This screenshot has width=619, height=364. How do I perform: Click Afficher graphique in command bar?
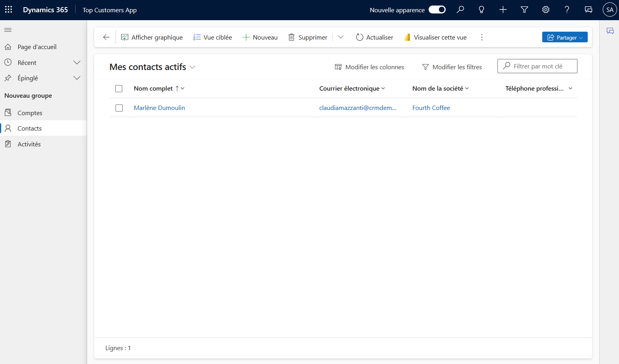pos(152,37)
